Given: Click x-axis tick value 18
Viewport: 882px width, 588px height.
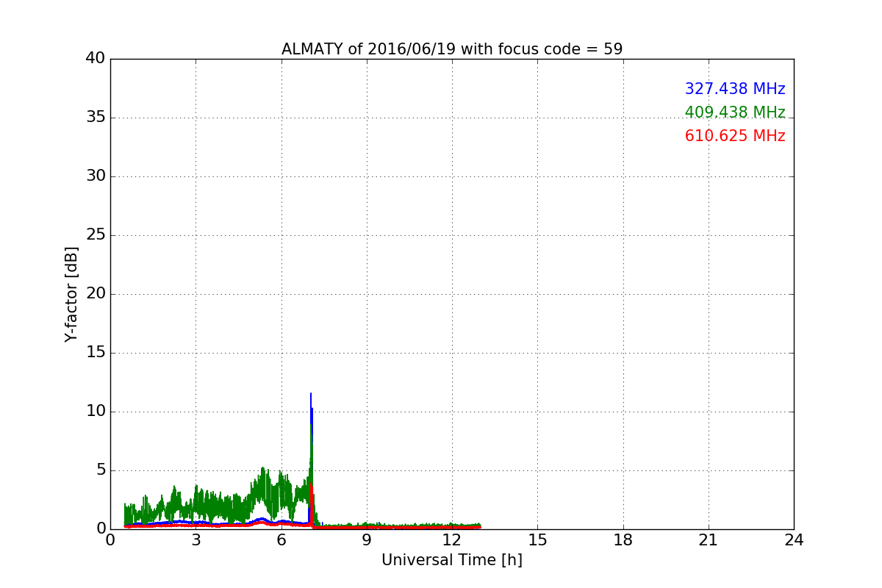Looking at the screenshot, I should pyautogui.click(x=623, y=540).
